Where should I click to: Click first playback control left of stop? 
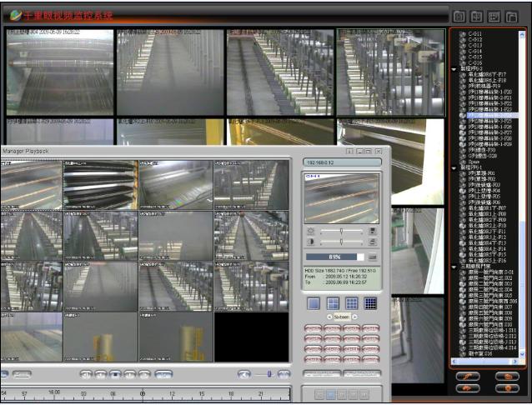86,374
